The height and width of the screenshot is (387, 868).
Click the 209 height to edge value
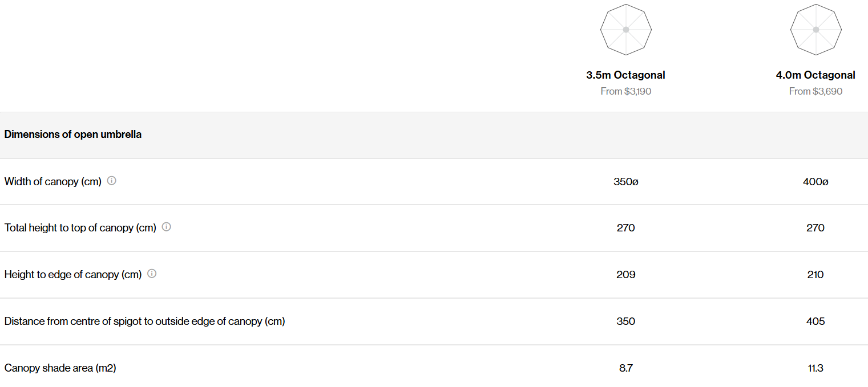coord(625,275)
